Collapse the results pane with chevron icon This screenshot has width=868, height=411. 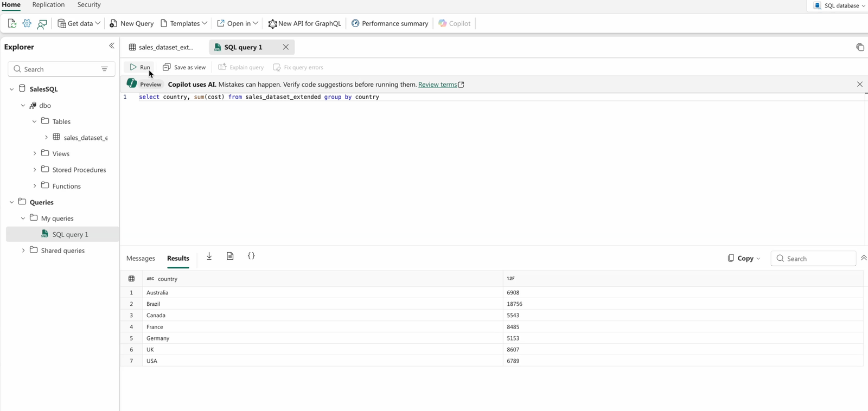(x=864, y=258)
